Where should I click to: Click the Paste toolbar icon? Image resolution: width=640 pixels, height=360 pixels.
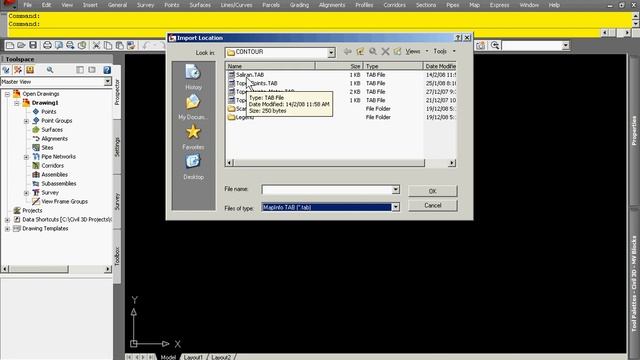(x=119, y=45)
